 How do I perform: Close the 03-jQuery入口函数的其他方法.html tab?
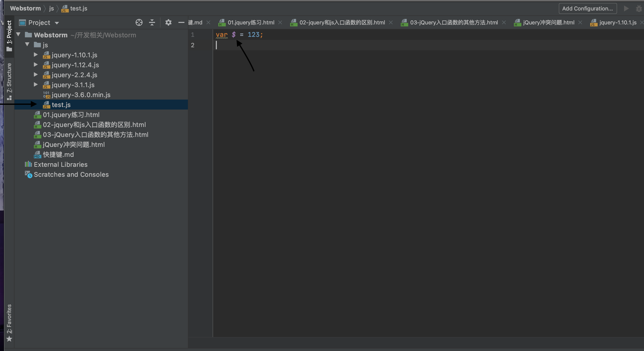[x=504, y=22]
